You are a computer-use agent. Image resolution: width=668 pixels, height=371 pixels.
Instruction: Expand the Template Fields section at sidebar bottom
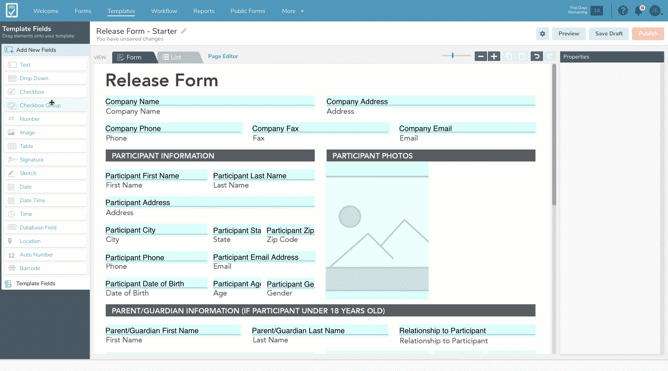click(45, 283)
